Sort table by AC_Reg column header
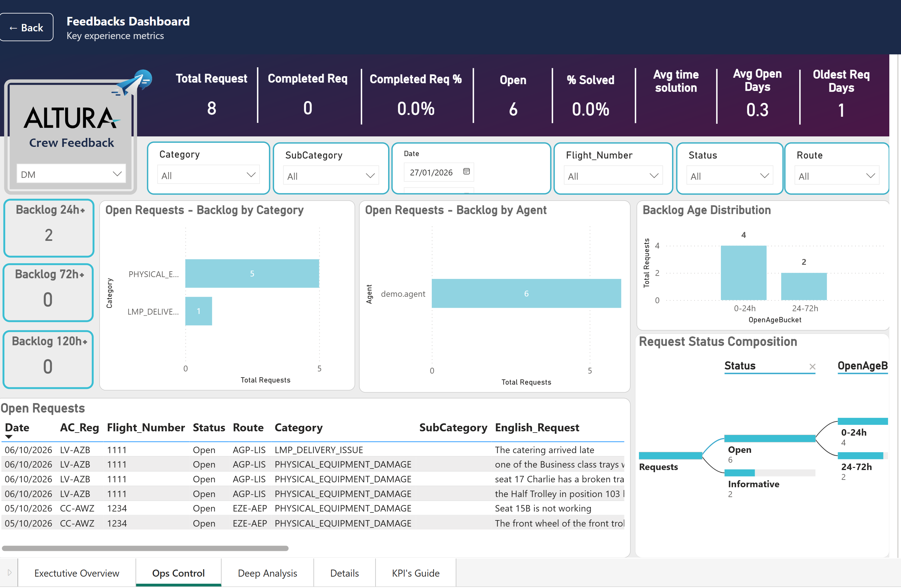 pyautogui.click(x=79, y=427)
